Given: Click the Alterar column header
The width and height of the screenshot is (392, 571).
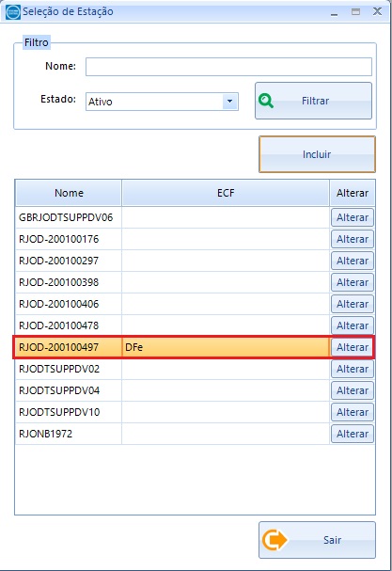Looking at the screenshot, I should click(x=353, y=193).
